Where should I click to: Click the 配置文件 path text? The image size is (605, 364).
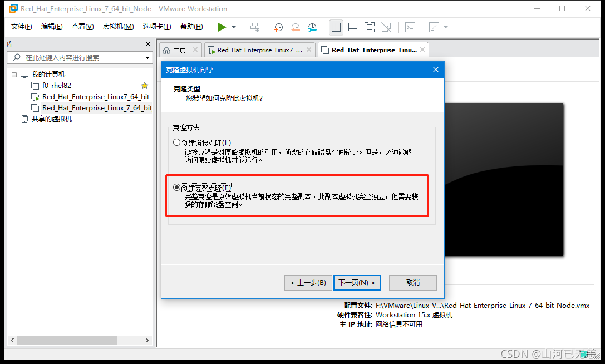coord(483,306)
